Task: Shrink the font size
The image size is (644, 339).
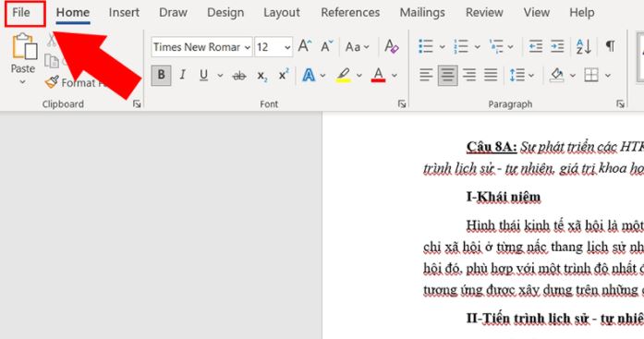Action: [326, 46]
